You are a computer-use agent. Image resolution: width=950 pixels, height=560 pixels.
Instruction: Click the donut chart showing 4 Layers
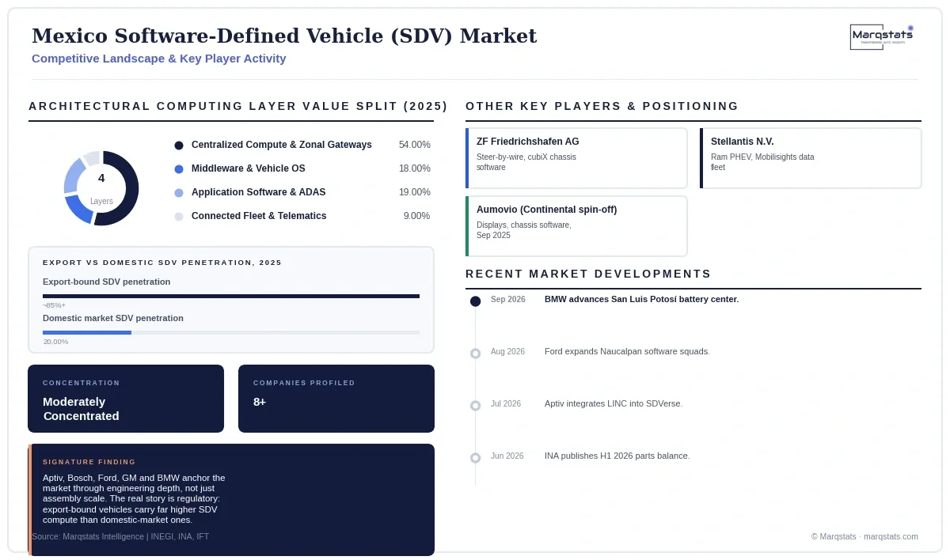[101, 188]
